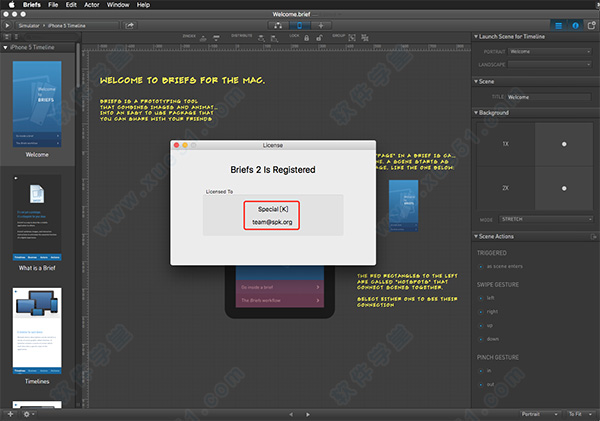
Task: Open the Landscape launch scene dropdown
Action: 550,64
